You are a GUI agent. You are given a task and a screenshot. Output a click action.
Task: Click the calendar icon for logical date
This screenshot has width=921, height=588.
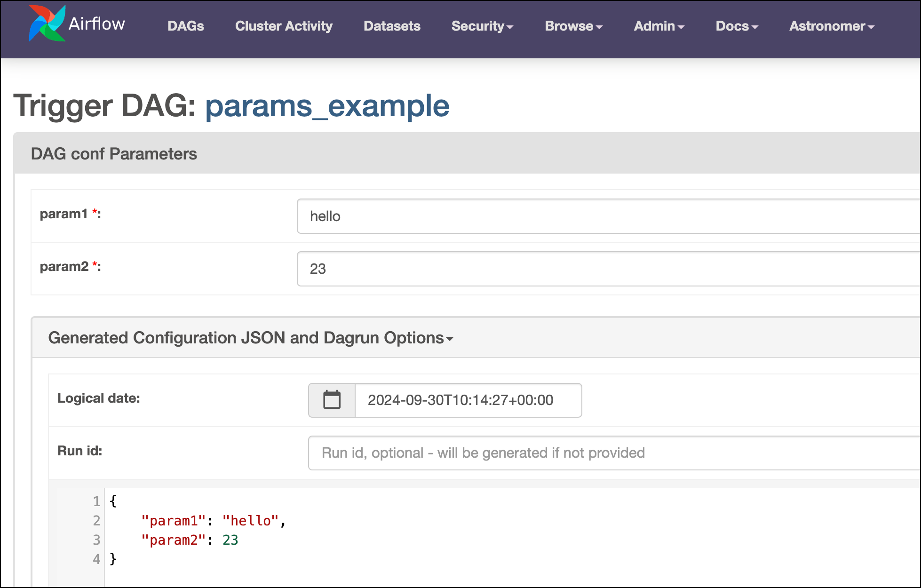331,400
